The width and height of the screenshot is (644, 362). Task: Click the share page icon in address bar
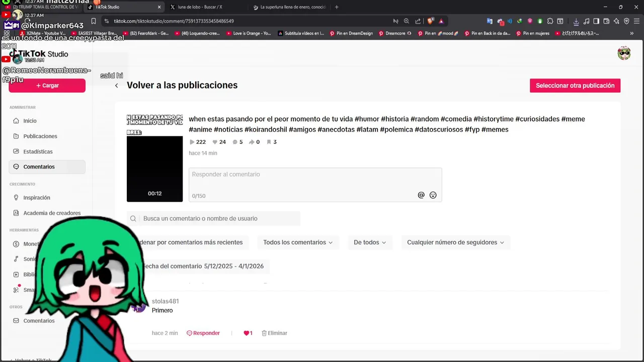point(418,21)
